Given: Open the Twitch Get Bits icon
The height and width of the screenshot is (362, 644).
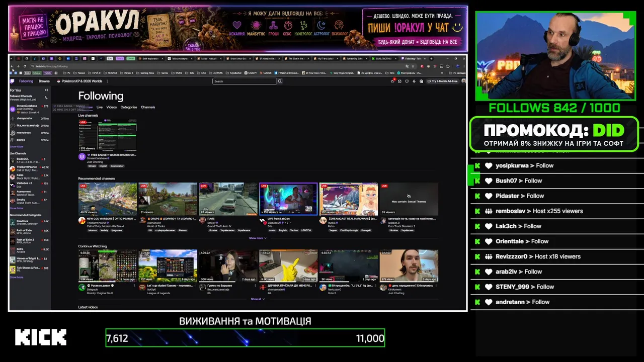Looking at the screenshot, I should click(x=413, y=81).
